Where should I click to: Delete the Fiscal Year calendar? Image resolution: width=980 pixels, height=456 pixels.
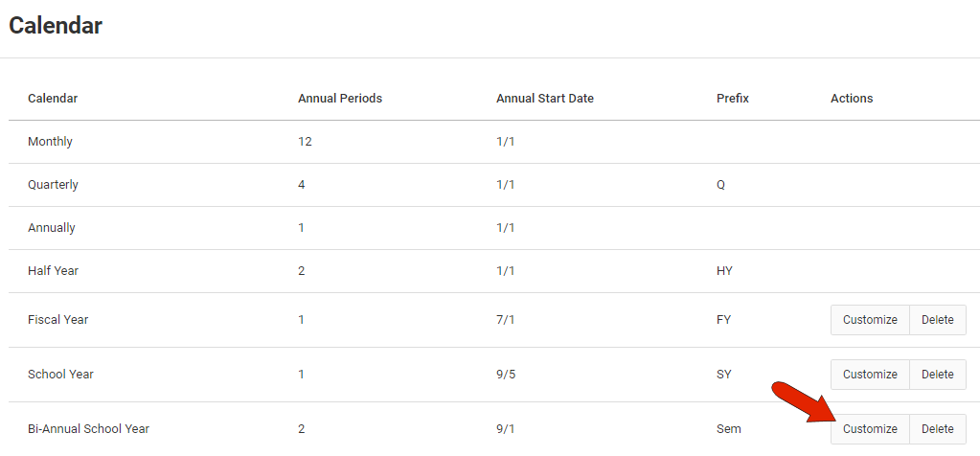[938, 320]
